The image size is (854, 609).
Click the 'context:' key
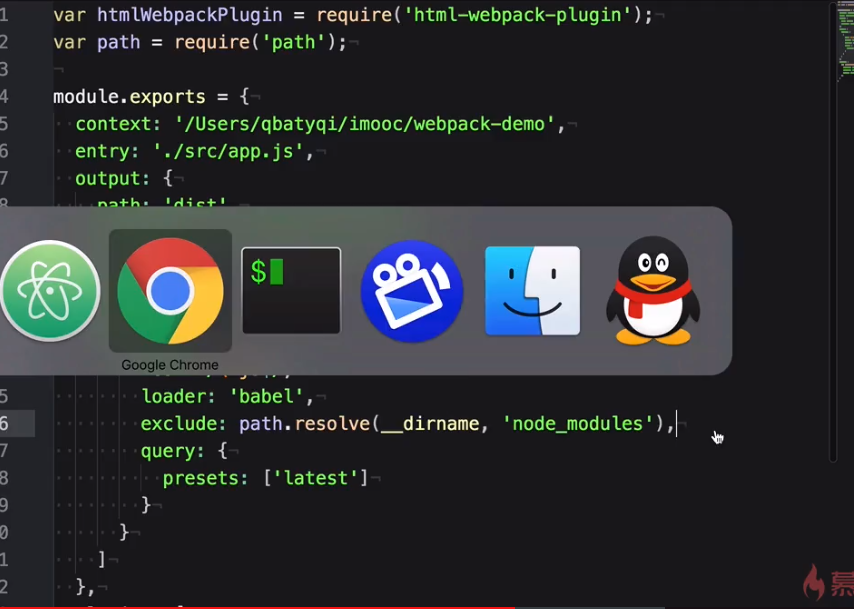(x=118, y=124)
